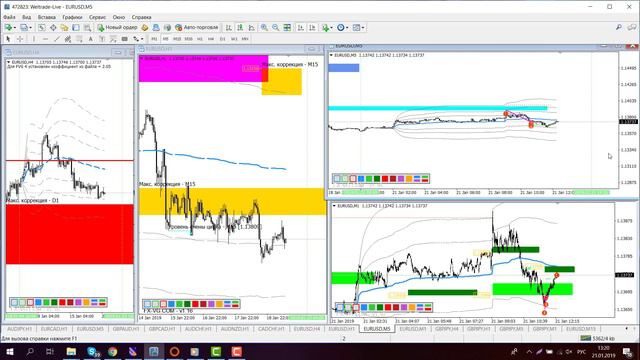Expand the Indicators dropdown arrow

pos(332,28)
